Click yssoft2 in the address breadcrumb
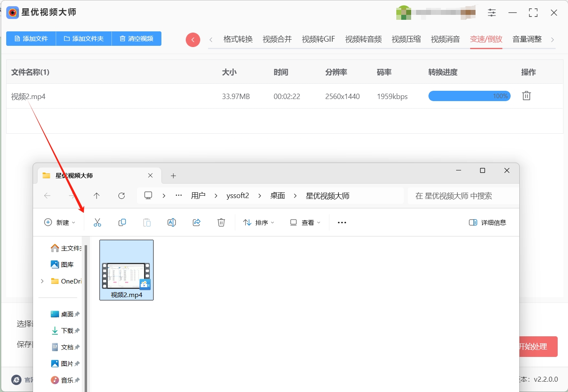The image size is (568, 392). [238, 196]
